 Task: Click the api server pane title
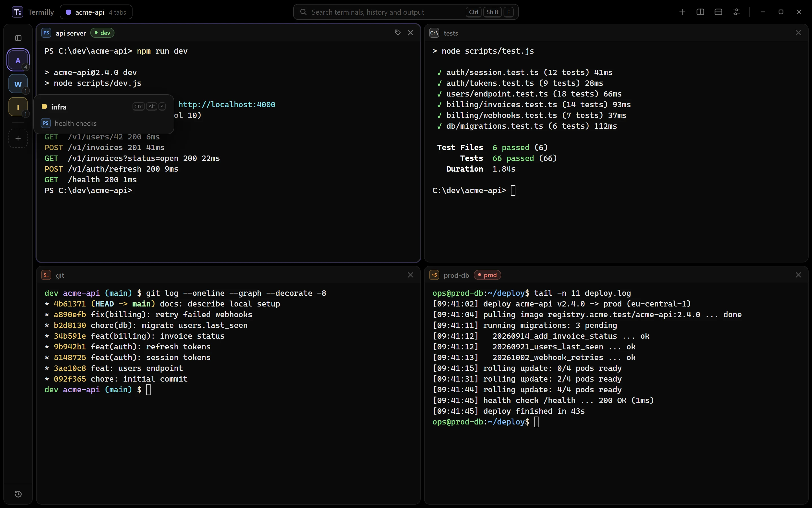70,33
